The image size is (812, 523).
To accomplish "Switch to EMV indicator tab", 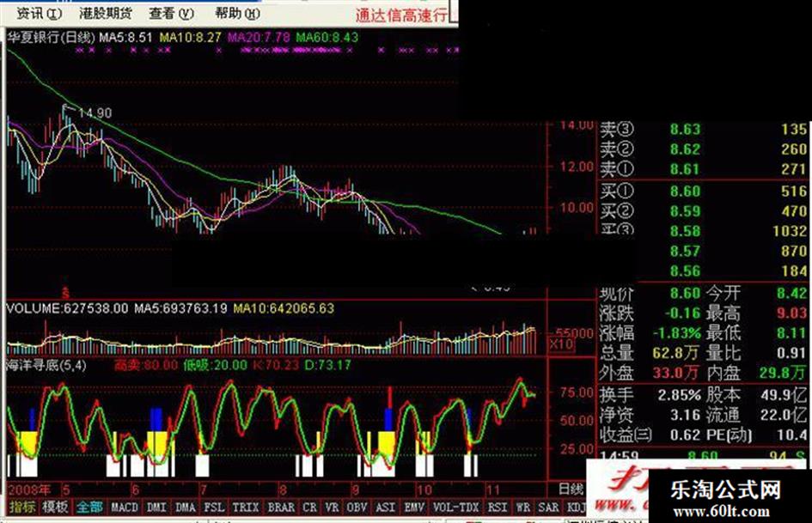I will [x=414, y=507].
